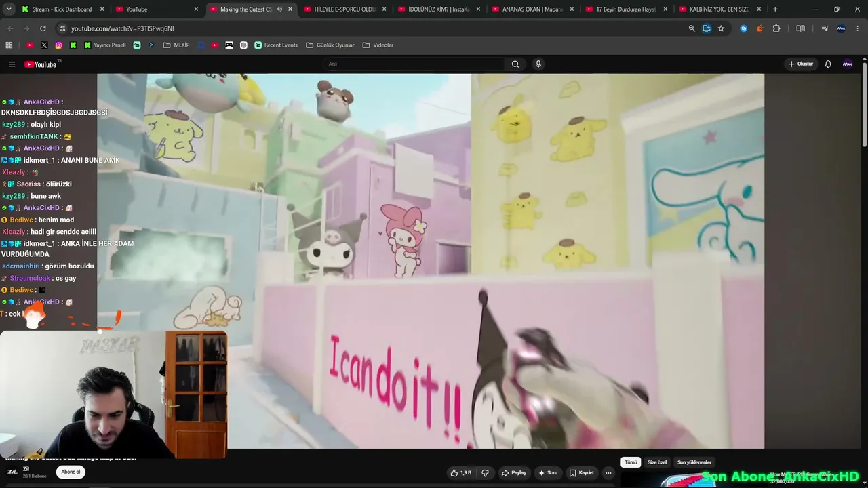Click the Oluştur create button

[801, 64]
